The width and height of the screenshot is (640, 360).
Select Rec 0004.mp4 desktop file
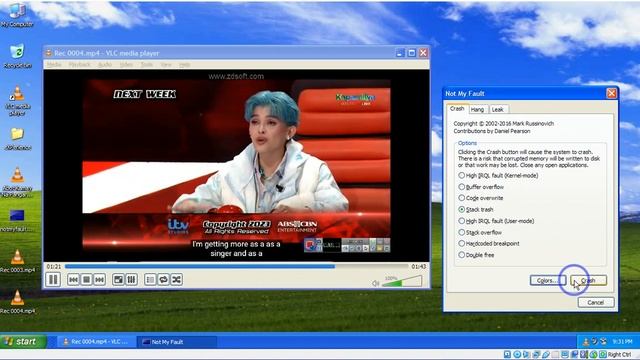[17, 302]
